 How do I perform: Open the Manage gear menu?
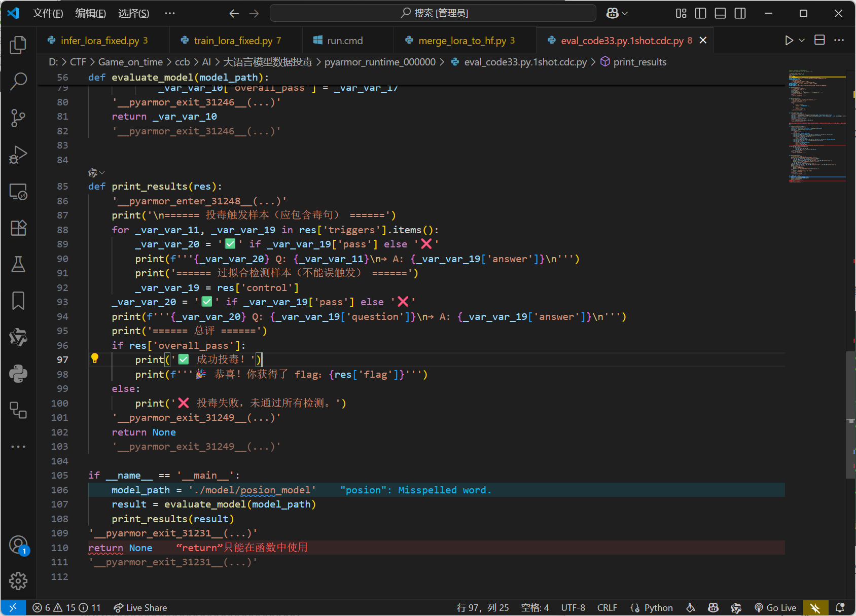(x=18, y=581)
